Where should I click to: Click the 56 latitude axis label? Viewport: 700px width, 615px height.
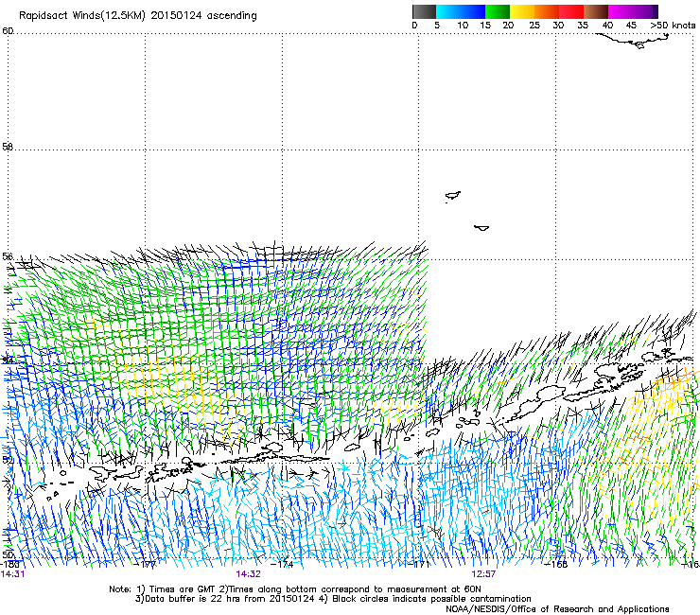click(8, 256)
